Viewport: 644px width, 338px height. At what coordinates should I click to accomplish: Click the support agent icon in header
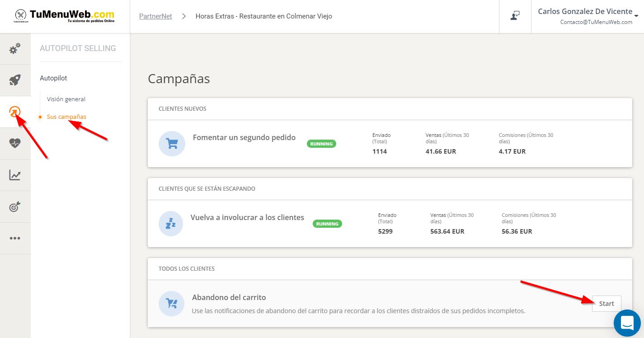point(515,16)
